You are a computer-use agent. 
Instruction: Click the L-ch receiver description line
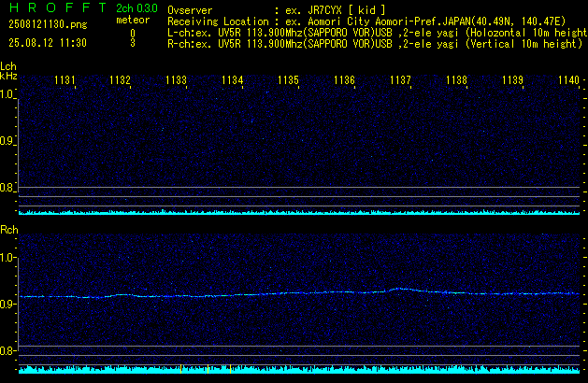pos(378,33)
